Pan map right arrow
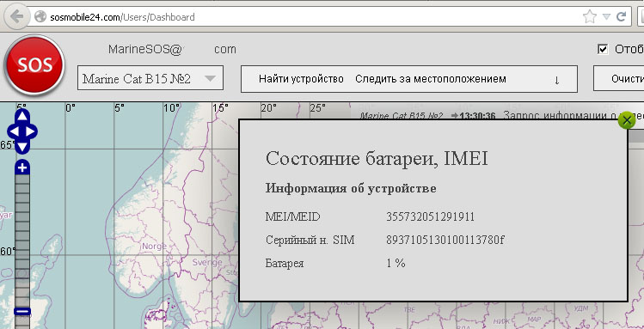 coord(30,131)
